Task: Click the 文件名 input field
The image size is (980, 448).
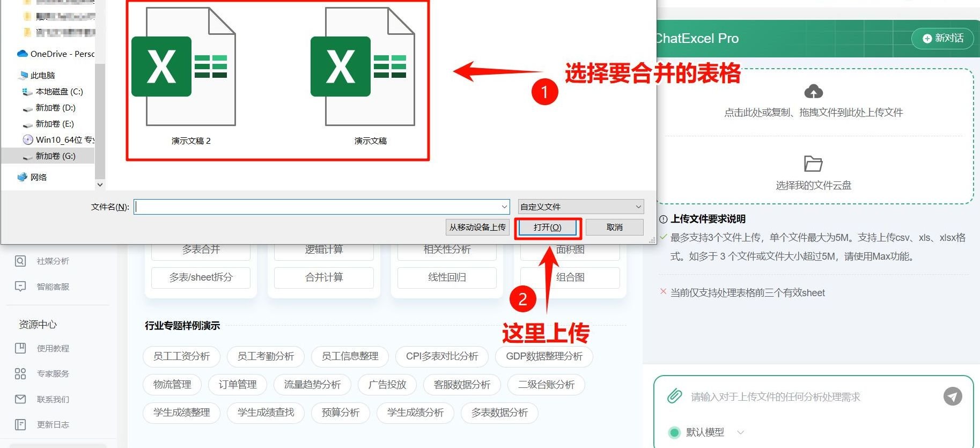Action: point(318,207)
